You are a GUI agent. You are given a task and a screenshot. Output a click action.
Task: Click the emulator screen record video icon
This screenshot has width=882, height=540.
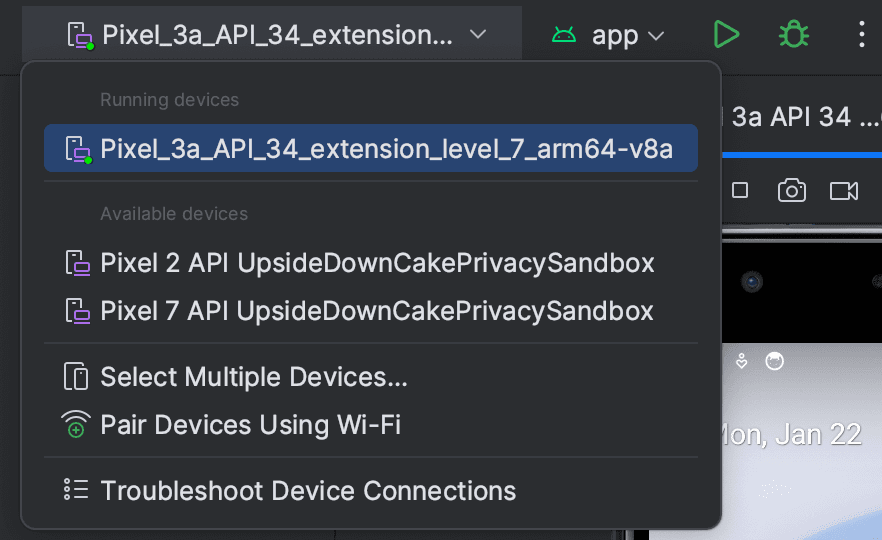click(x=844, y=191)
